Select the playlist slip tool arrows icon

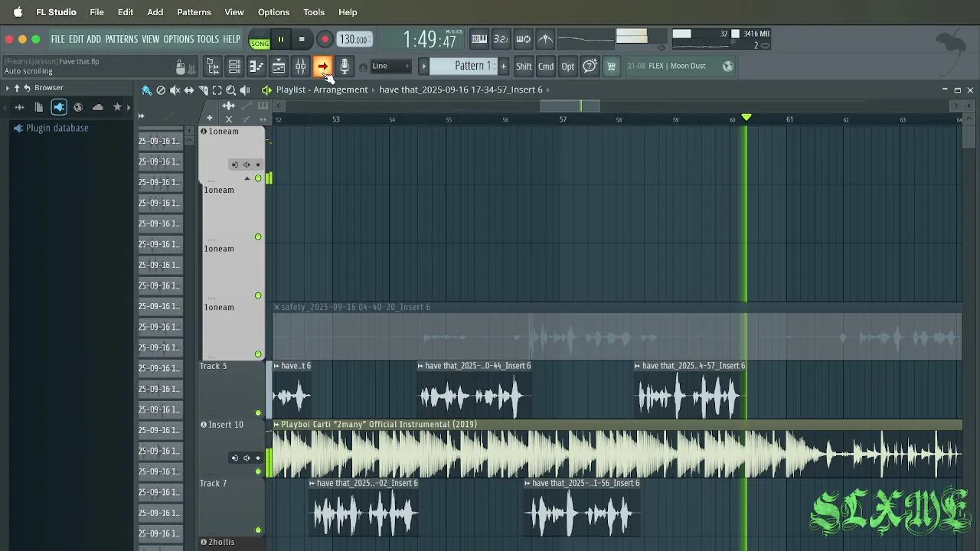pos(189,90)
